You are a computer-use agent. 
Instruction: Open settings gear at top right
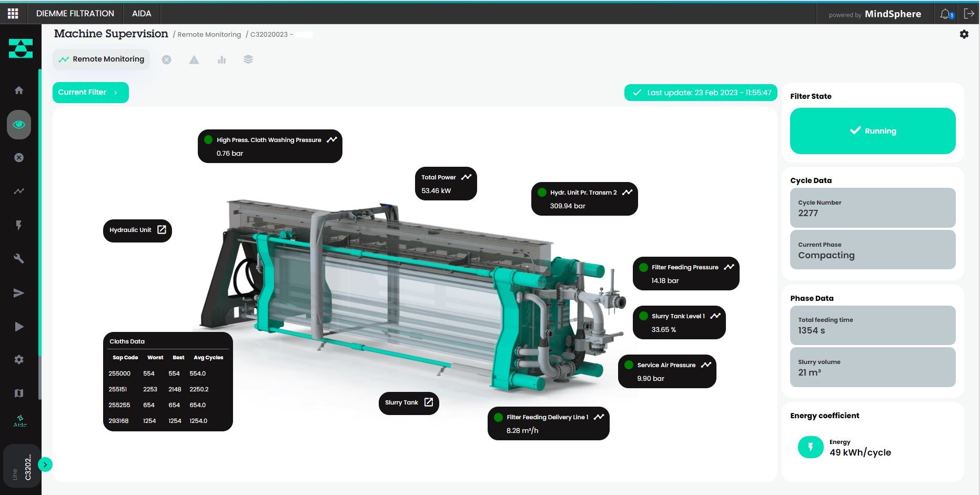coord(964,34)
